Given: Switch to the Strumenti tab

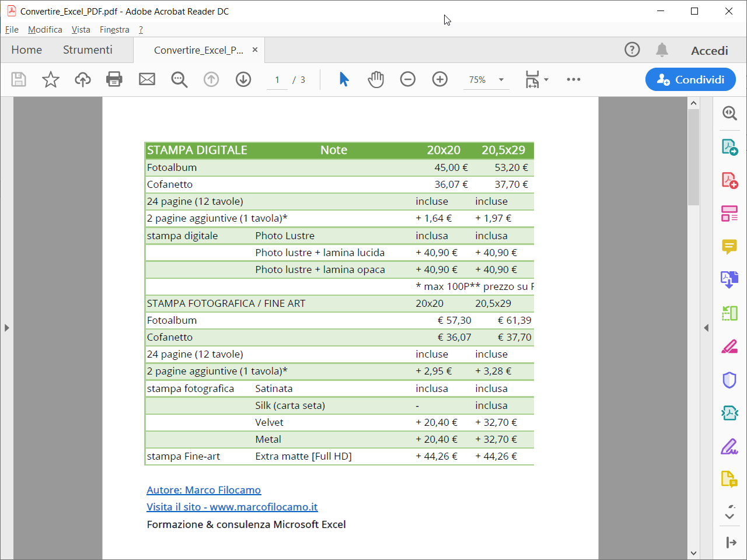Looking at the screenshot, I should [x=88, y=50].
